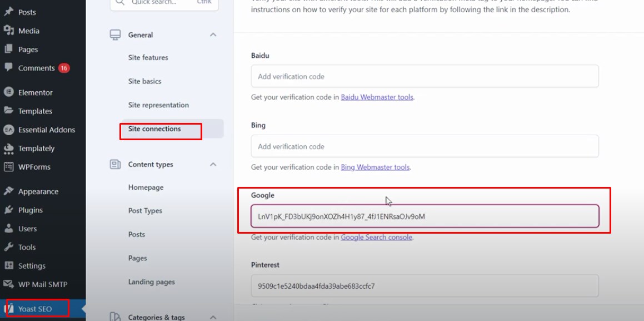Open Landing pages settings
This screenshot has width=644, height=321.
(x=151, y=282)
